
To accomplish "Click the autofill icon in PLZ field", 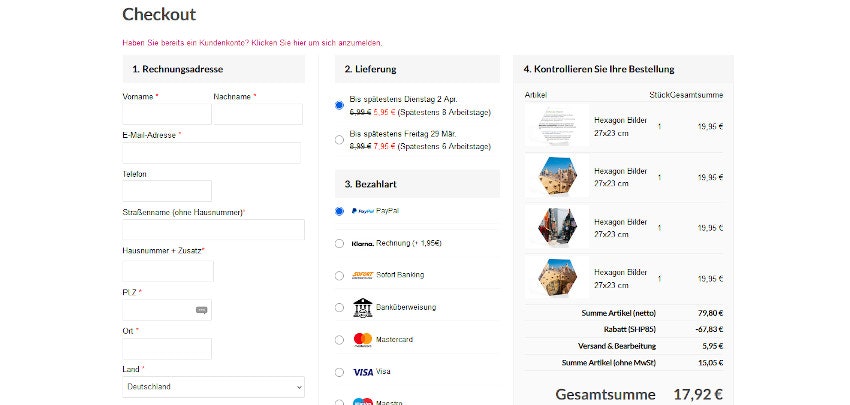I will pos(201,310).
